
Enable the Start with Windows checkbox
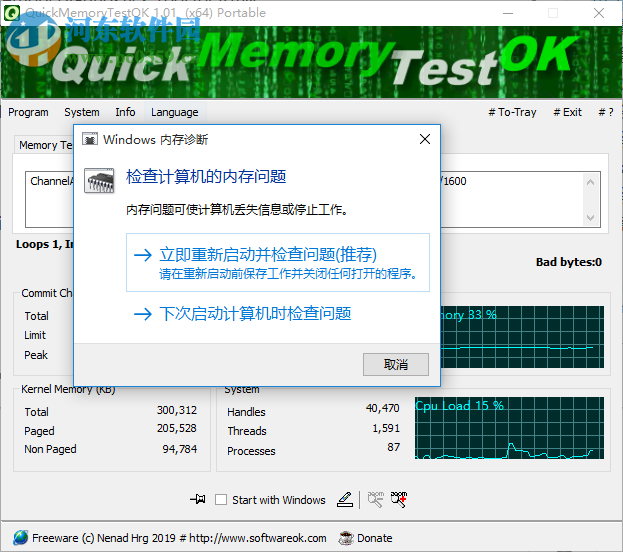point(221,500)
